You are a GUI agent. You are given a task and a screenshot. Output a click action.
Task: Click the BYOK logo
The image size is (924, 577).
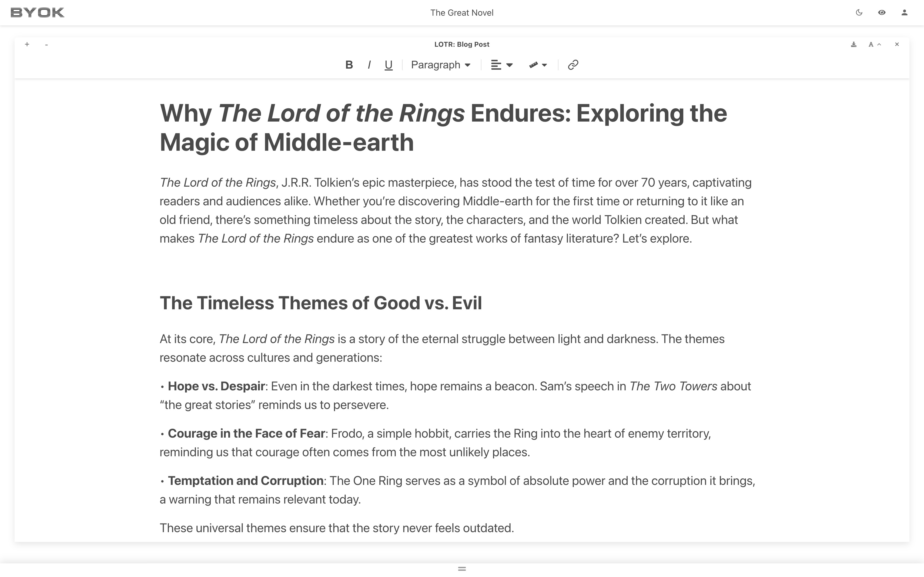(x=37, y=13)
